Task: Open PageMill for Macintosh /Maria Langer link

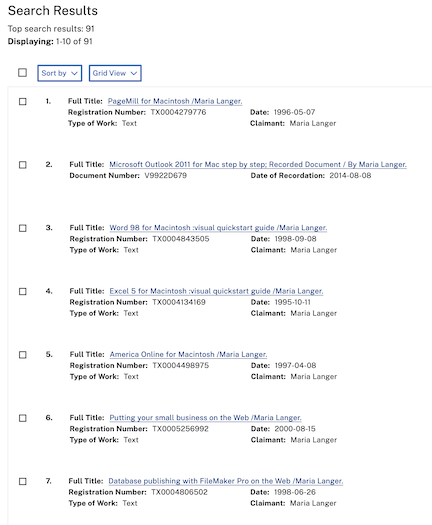Action: [175, 101]
